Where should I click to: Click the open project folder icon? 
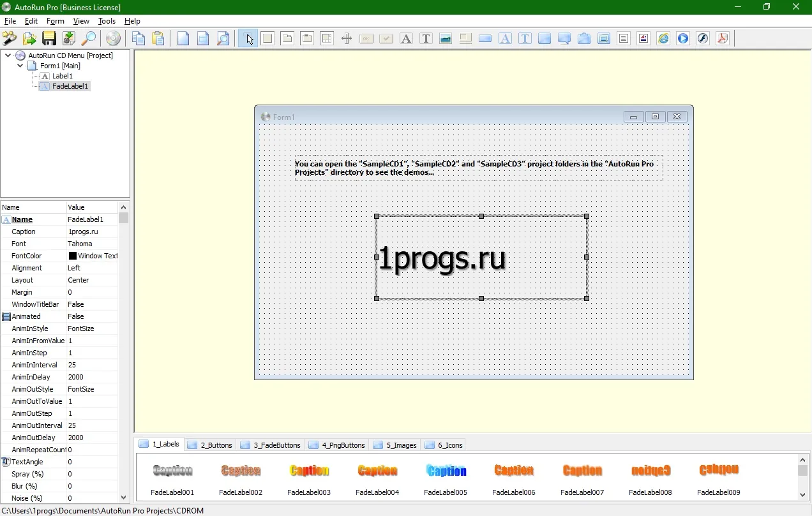pyautogui.click(x=29, y=38)
